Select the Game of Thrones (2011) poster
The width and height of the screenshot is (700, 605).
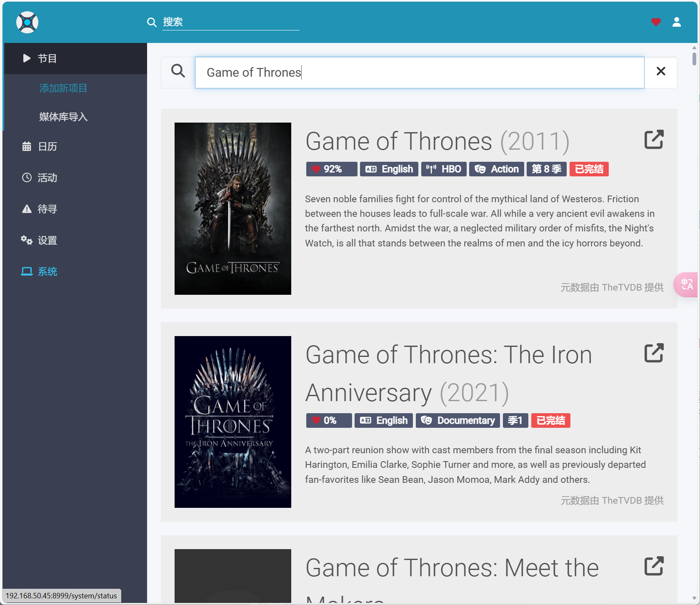(x=233, y=208)
